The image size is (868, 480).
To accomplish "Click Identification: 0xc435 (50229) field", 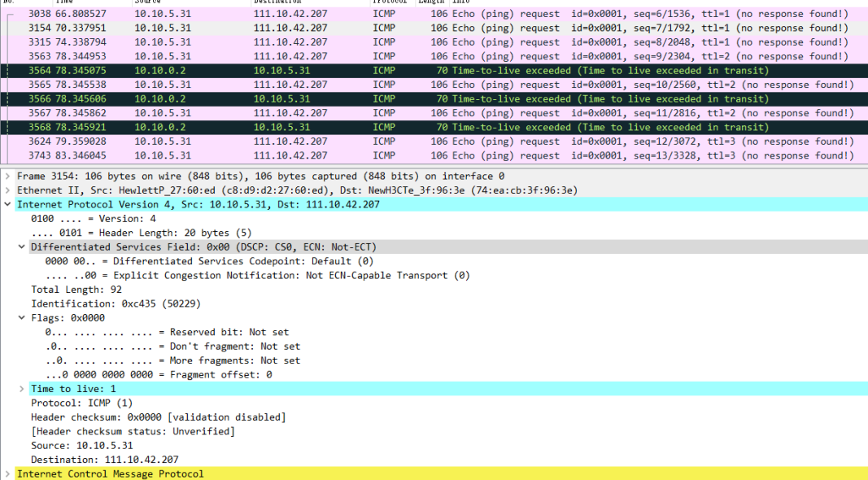I will pos(116,304).
